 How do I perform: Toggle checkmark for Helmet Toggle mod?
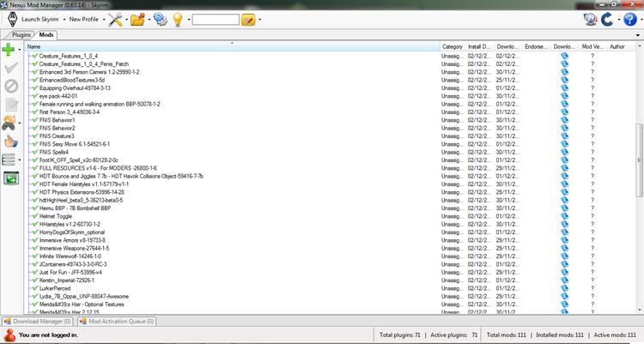pyautogui.click(x=35, y=216)
